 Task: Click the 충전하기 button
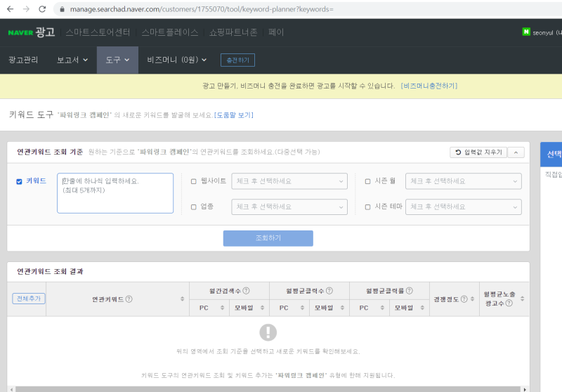[237, 60]
